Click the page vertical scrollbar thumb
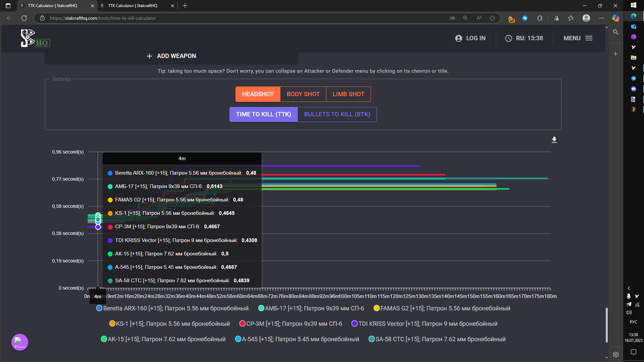This screenshot has height=362, width=644. pyautogui.click(x=606, y=325)
